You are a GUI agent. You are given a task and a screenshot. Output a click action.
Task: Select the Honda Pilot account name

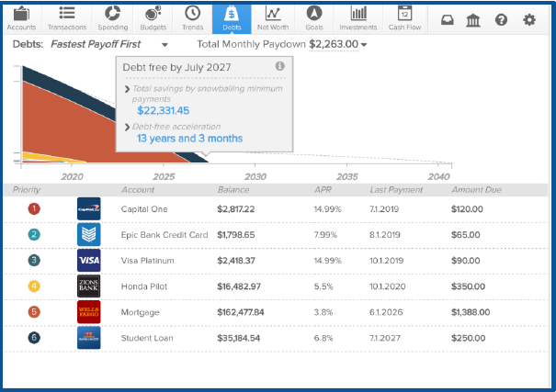point(144,286)
